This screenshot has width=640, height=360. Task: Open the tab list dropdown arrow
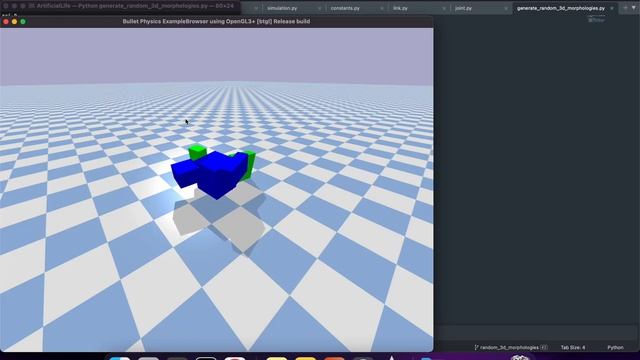point(634,8)
